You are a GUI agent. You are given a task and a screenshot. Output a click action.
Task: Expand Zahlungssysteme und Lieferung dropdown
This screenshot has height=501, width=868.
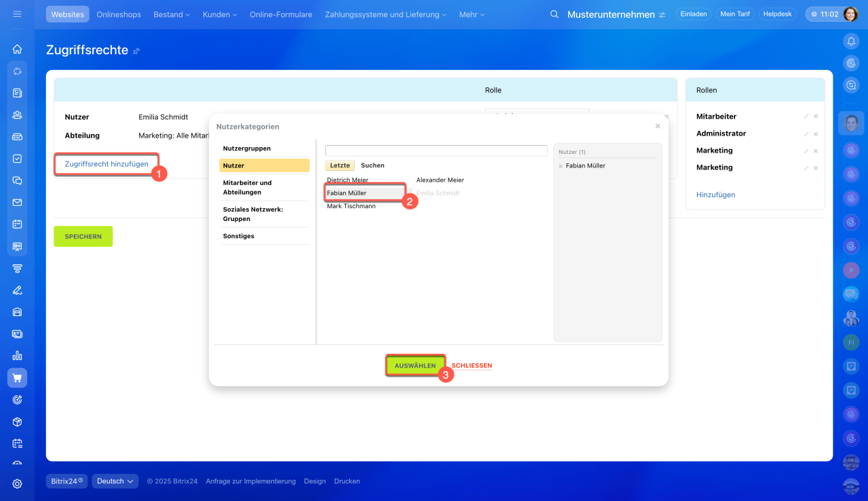386,14
